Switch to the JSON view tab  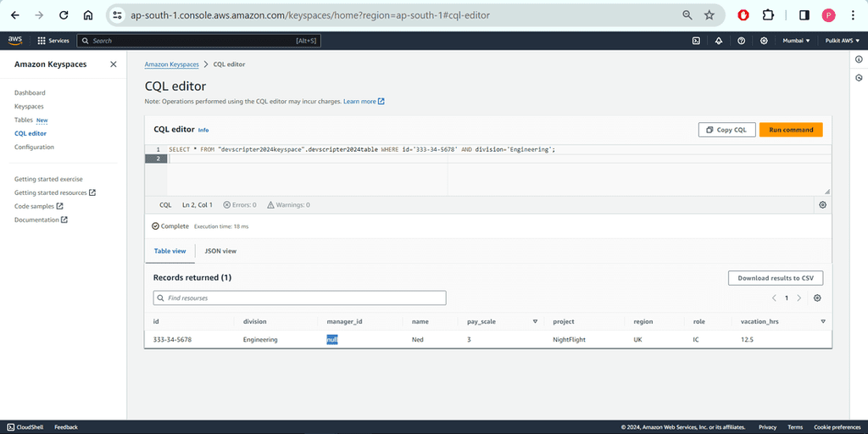220,251
